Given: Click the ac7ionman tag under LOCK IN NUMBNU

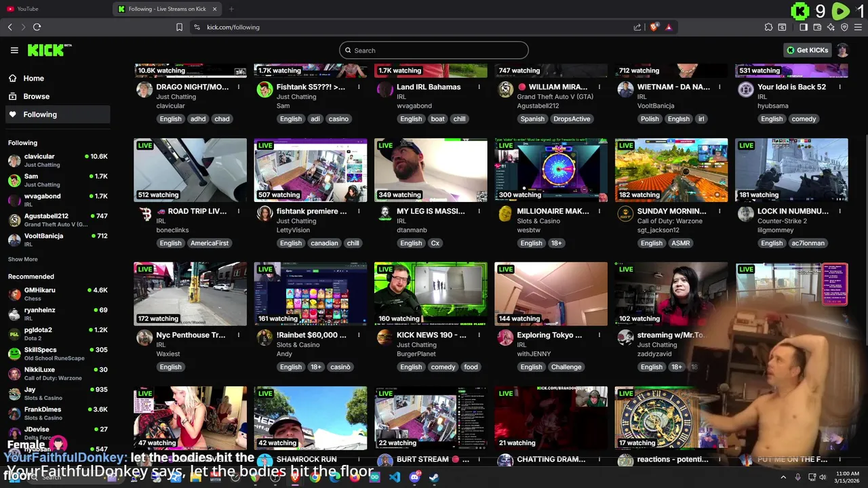Looking at the screenshot, I should [x=808, y=243].
